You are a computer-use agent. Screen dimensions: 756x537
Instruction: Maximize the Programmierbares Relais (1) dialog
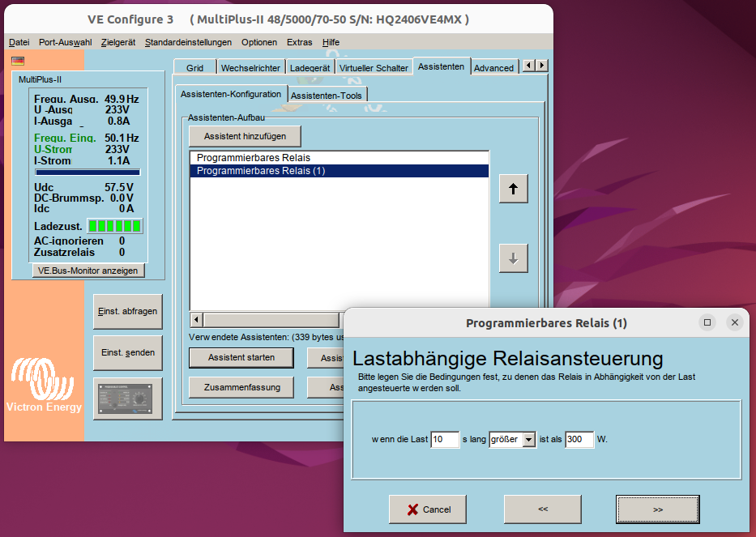pyautogui.click(x=707, y=322)
